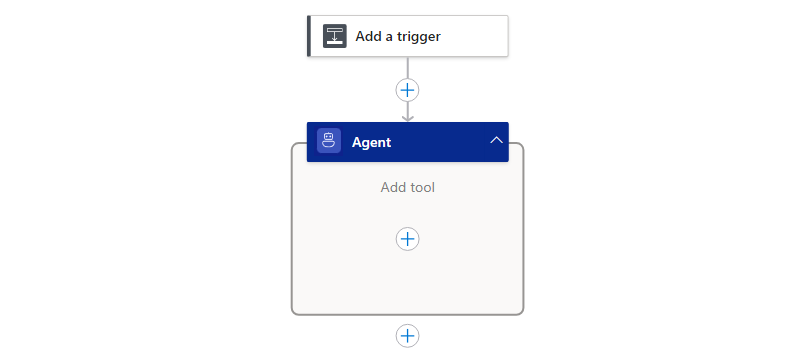800x360 pixels.
Task: Click the trigger icon in the top card
Action: [x=335, y=36]
